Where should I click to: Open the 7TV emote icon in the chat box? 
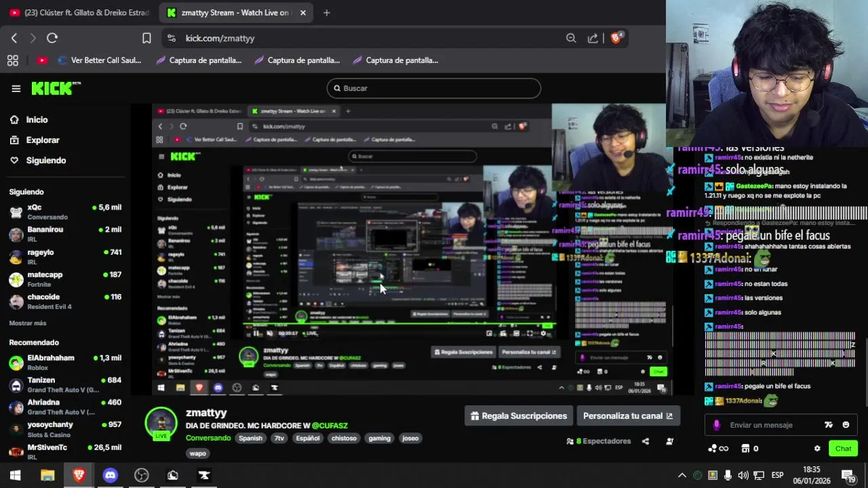click(x=828, y=425)
